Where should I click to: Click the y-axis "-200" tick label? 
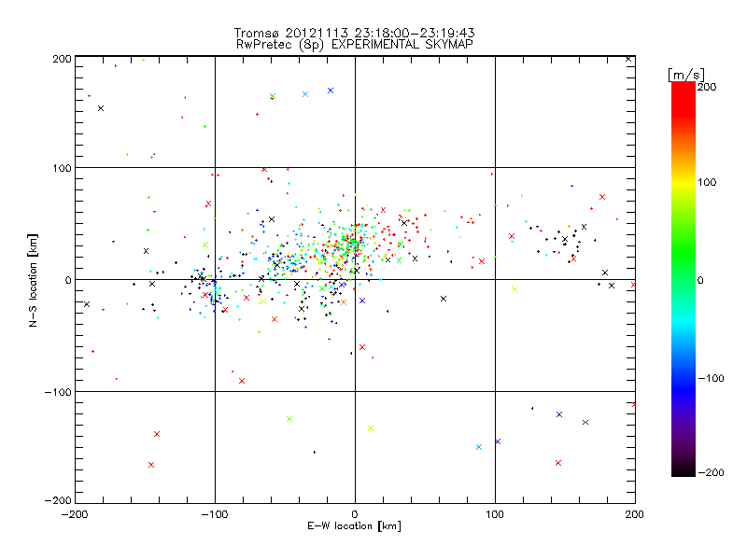(x=58, y=500)
